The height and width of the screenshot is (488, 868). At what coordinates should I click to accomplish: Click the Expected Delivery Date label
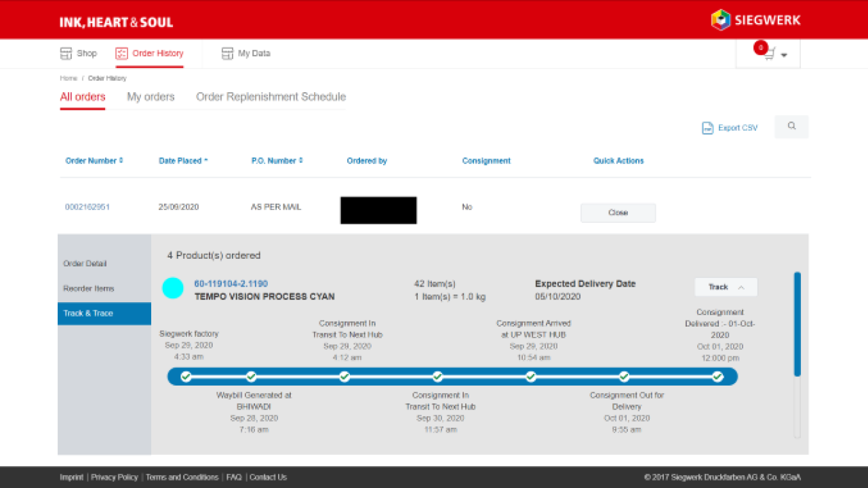[585, 284]
